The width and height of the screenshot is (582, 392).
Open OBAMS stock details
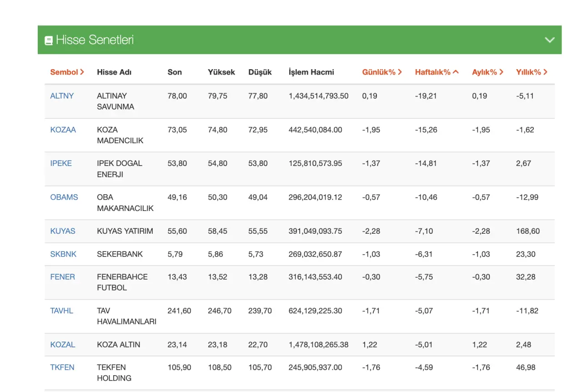coord(64,197)
